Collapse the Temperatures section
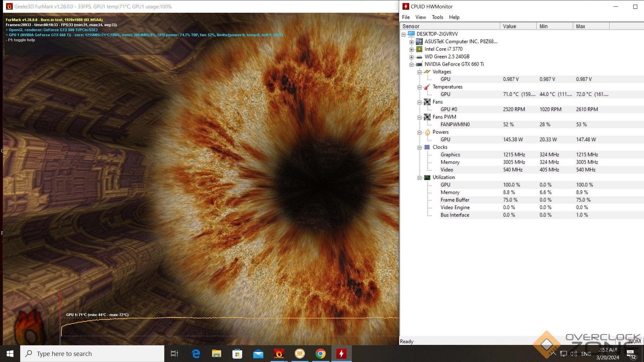This screenshot has width=644, height=362. [419, 87]
